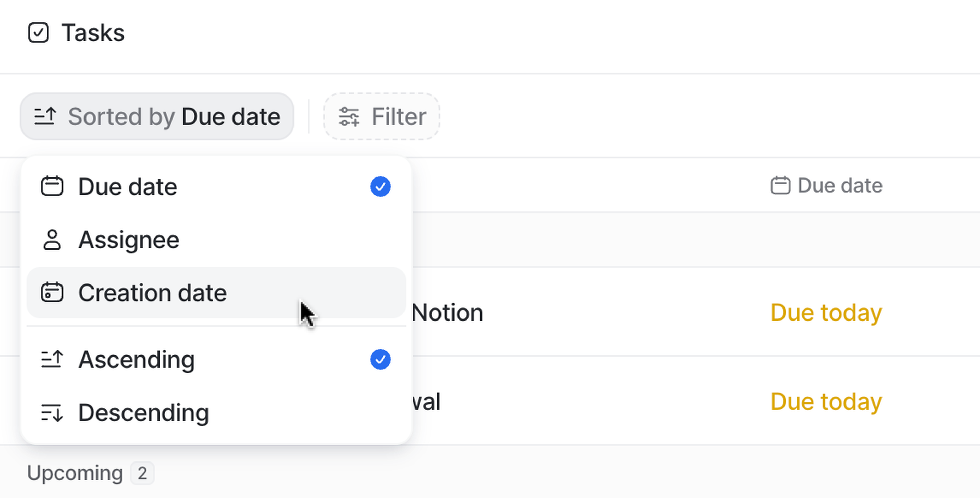Click the calendar icon beside Due date option
Image resolution: width=980 pixels, height=498 pixels.
(52, 186)
